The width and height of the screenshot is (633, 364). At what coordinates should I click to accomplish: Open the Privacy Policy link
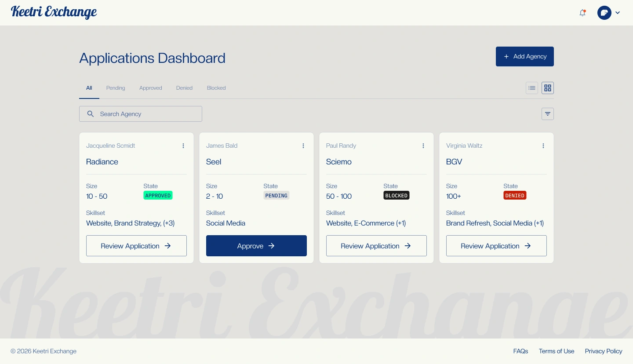(x=604, y=351)
